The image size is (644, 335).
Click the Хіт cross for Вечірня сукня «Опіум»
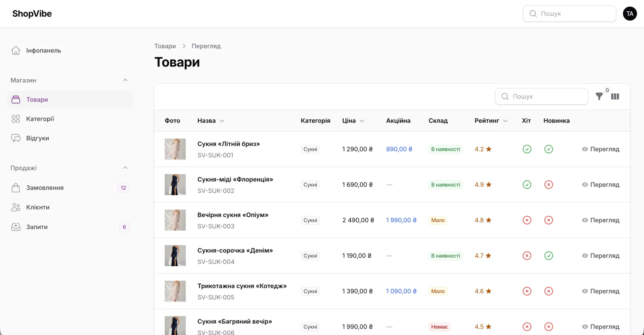coord(527,220)
